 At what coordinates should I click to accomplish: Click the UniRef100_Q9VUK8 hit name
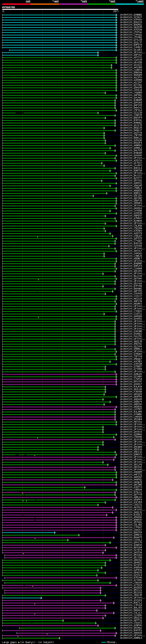pyautogui.click(x=131, y=103)
